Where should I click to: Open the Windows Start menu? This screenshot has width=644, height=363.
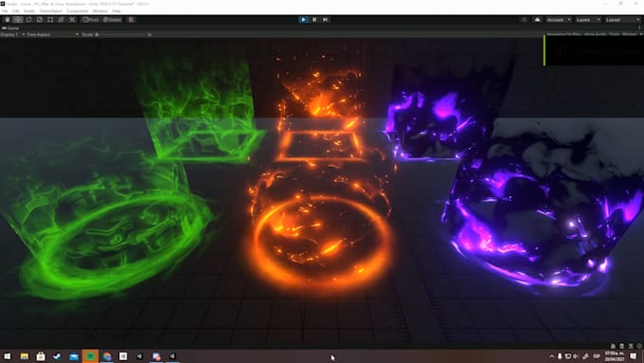(8, 356)
